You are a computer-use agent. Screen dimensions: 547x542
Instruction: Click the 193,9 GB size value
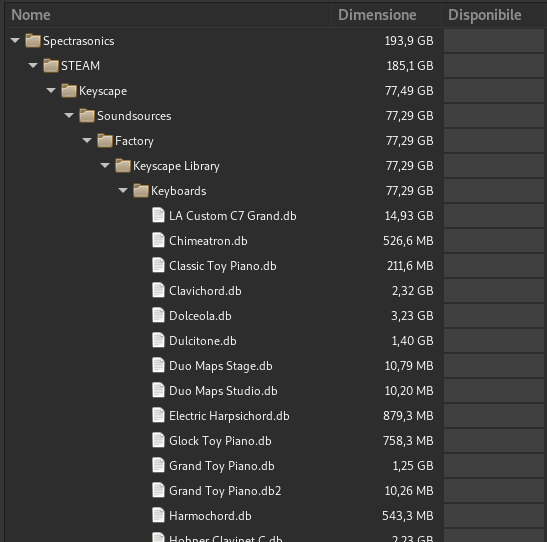click(x=409, y=41)
